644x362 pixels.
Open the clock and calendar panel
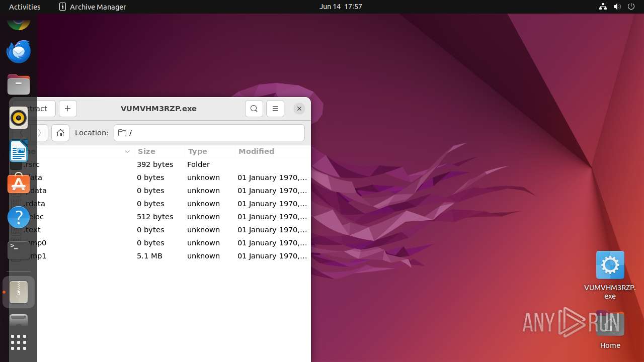pyautogui.click(x=341, y=7)
